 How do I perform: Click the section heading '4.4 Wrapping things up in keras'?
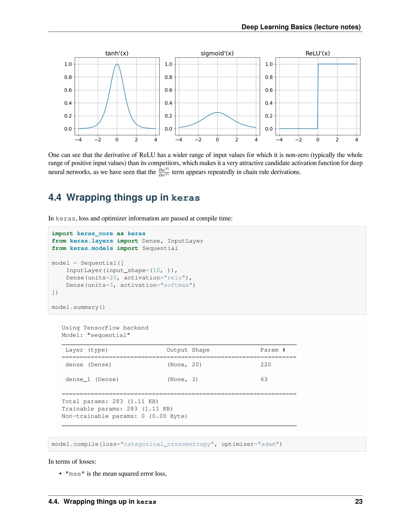pyautogui.click(x=124, y=198)
